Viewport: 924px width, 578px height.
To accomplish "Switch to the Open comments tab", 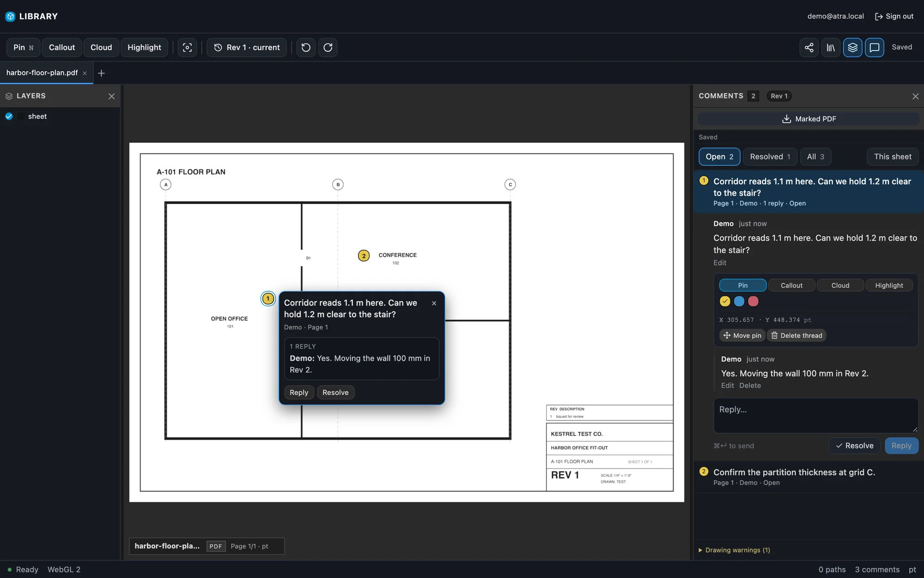I will point(719,157).
